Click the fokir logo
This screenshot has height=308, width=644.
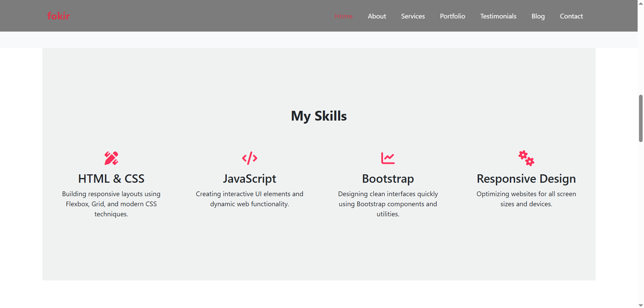[x=58, y=16]
